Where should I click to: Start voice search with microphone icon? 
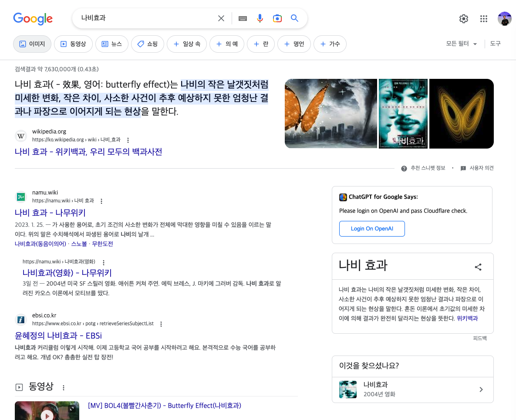(260, 18)
